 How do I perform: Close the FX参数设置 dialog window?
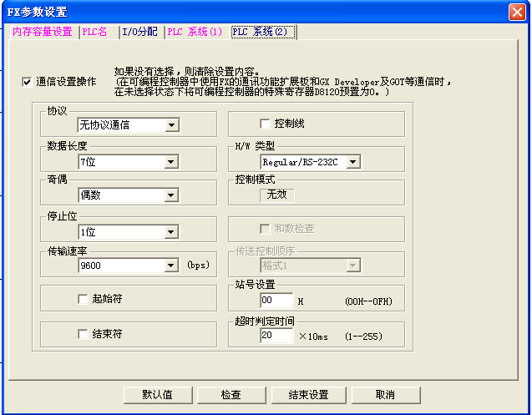point(517,12)
